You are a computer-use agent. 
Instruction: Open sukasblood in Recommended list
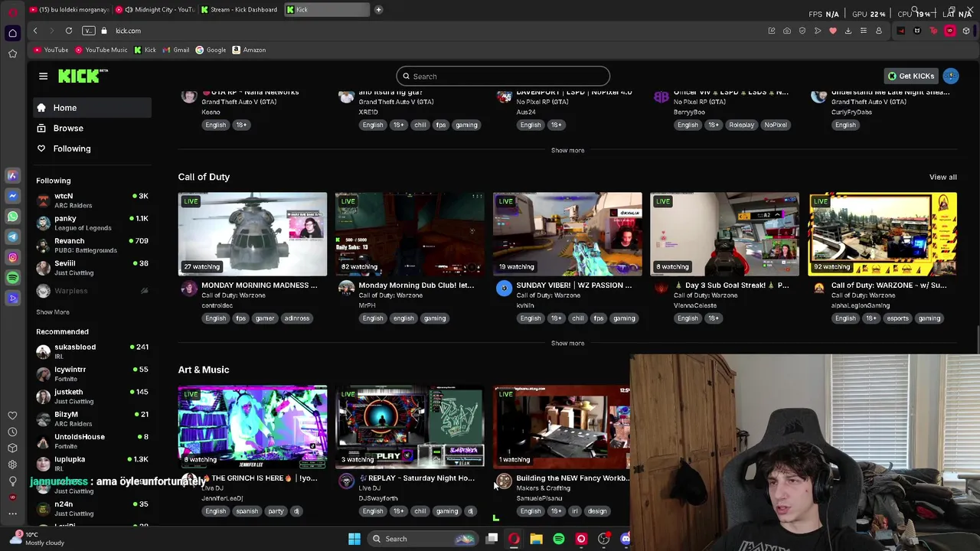click(x=92, y=351)
